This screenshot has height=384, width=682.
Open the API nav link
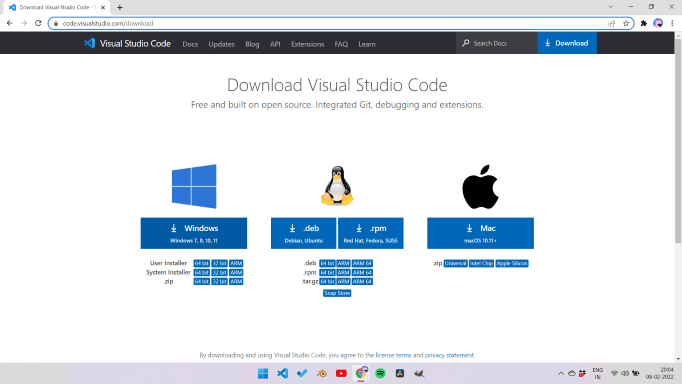point(275,44)
